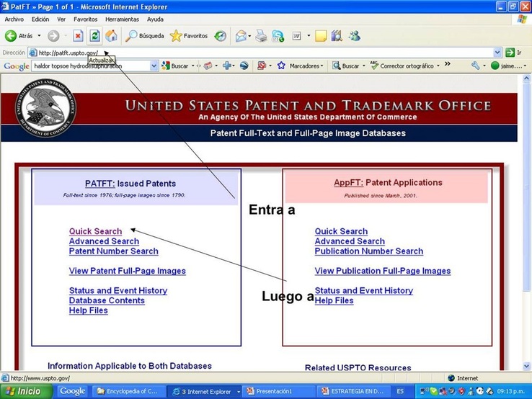
Task: Open the wrench settings icon
Action: (475, 66)
